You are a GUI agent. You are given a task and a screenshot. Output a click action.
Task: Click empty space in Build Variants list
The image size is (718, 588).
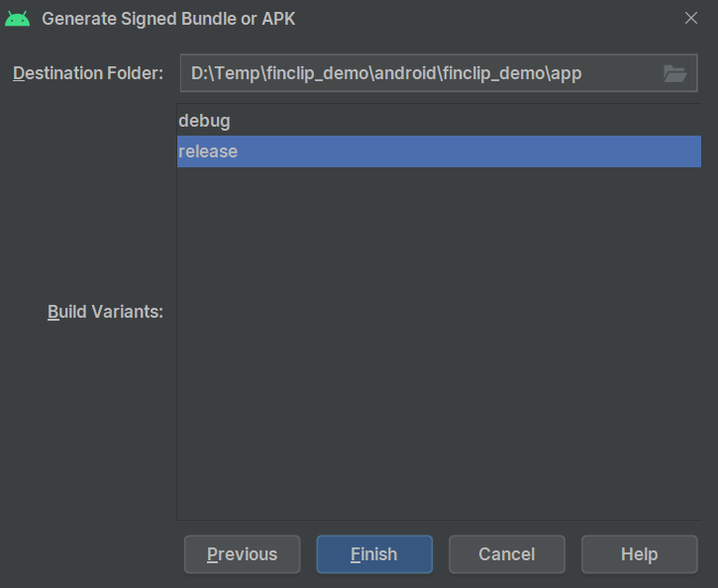coord(439,346)
